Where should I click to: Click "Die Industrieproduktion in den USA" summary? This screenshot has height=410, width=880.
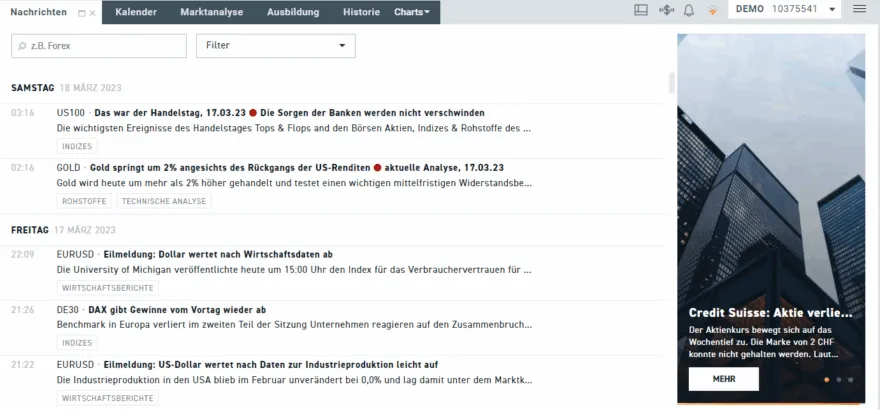(294, 380)
